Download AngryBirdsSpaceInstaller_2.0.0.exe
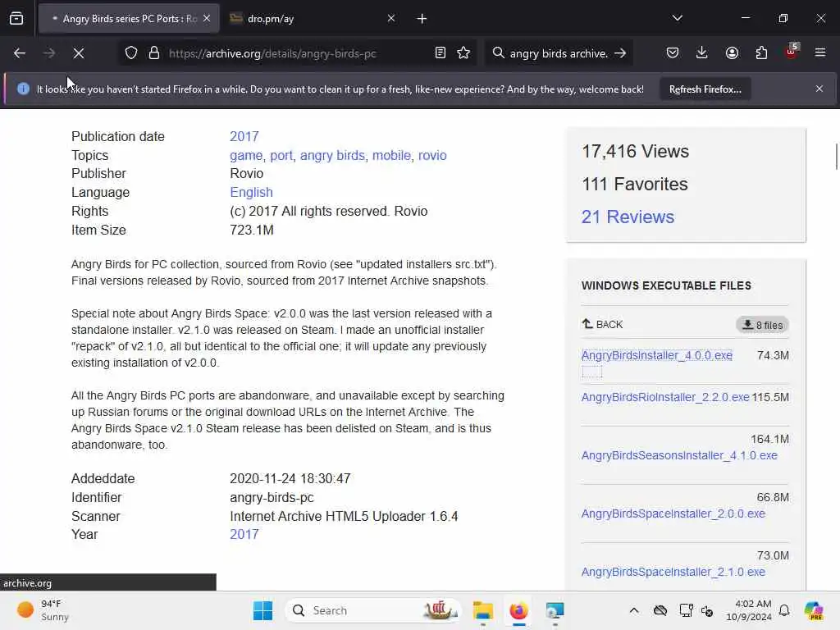Image resolution: width=840 pixels, height=630 pixels. click(673, 514)
